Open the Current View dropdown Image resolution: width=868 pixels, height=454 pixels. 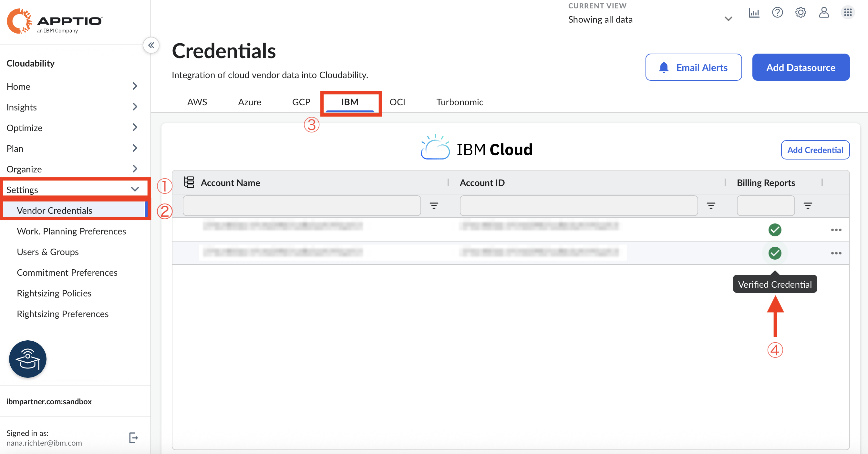[x=728, y=19]
